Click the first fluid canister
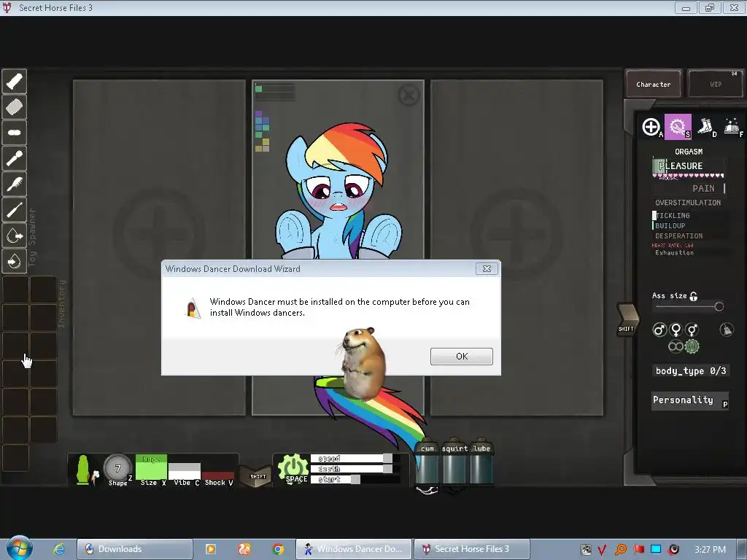Screen dimensions: 747x560 (427, 463)
